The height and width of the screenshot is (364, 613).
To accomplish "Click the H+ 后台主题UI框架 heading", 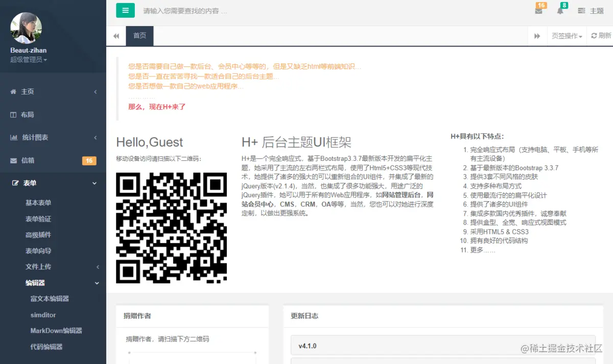I will click(296, 142).
